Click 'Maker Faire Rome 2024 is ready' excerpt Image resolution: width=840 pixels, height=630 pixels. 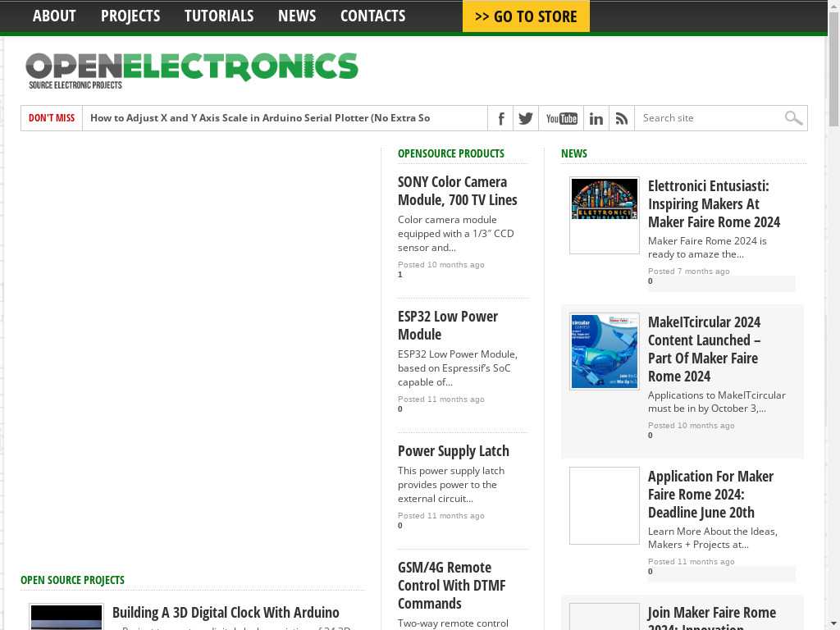tap(707, 248)
